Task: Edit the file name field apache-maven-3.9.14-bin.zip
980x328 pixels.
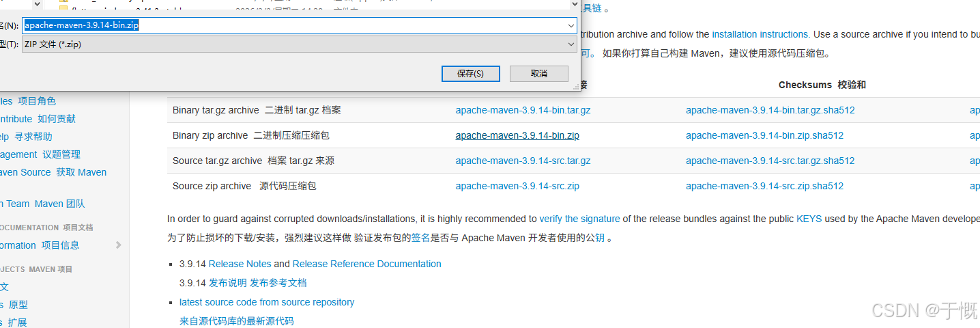Action: [x=300, y=25]
